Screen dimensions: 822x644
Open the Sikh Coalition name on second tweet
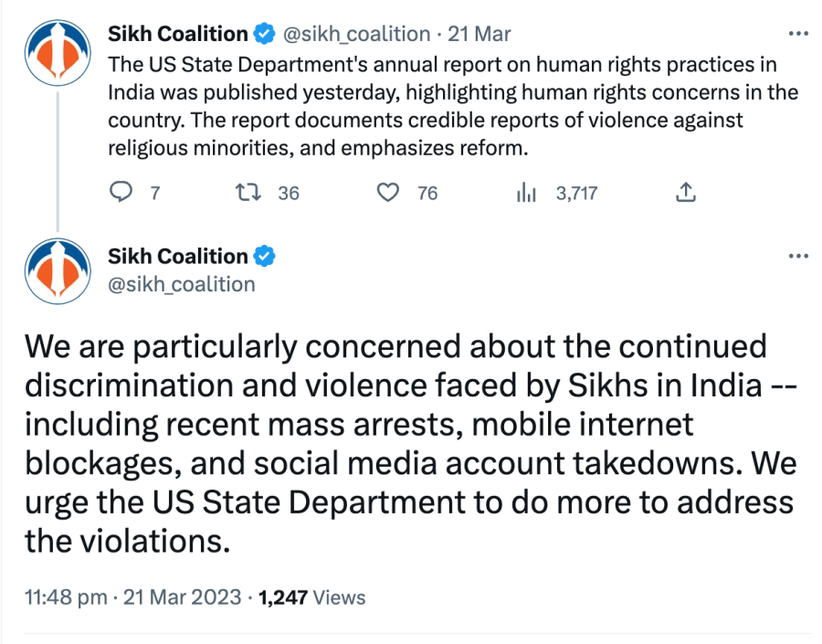click(177, 257)
